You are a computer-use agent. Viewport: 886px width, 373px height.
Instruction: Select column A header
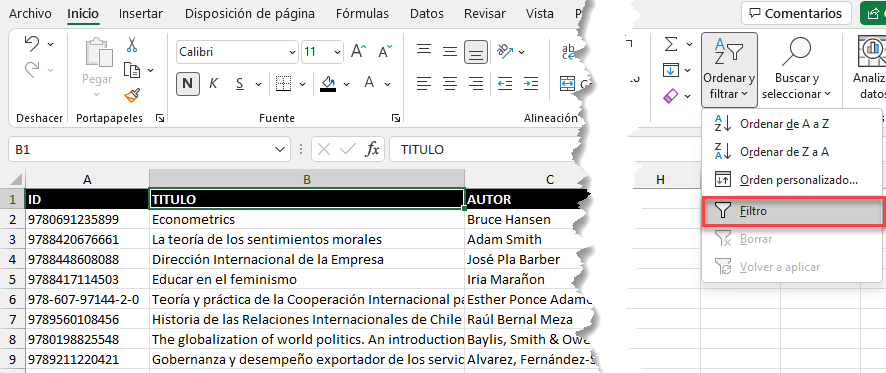click(87, 179)
